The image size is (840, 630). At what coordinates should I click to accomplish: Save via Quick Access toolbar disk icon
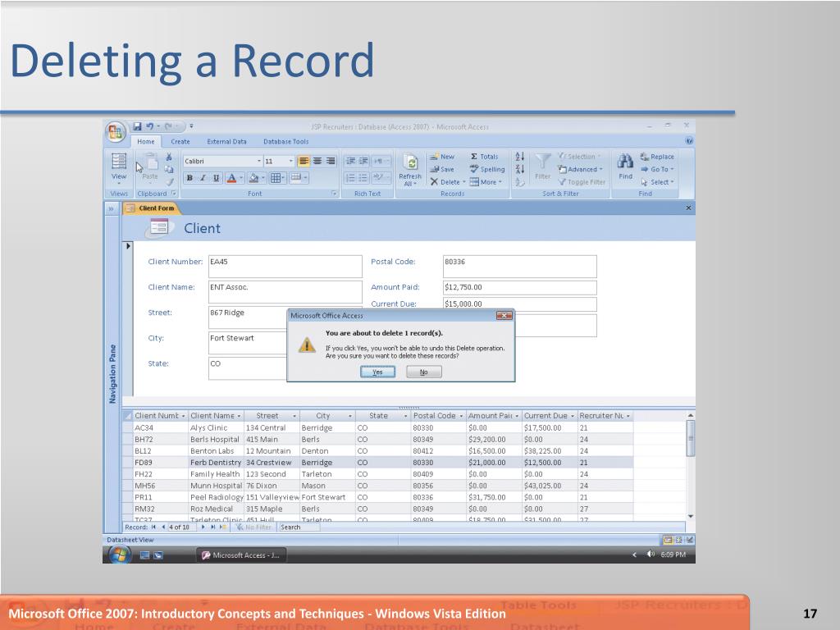(137, 126)
